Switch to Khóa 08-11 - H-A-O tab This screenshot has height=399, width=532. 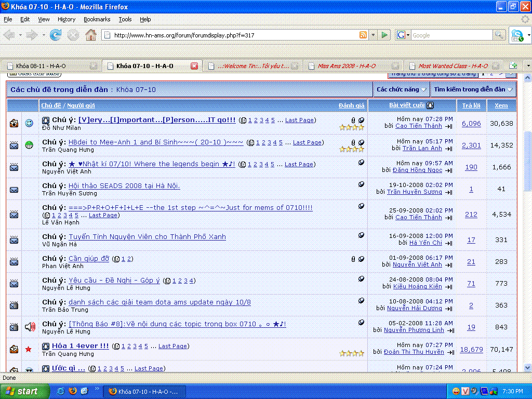click(x=51, y=66)
